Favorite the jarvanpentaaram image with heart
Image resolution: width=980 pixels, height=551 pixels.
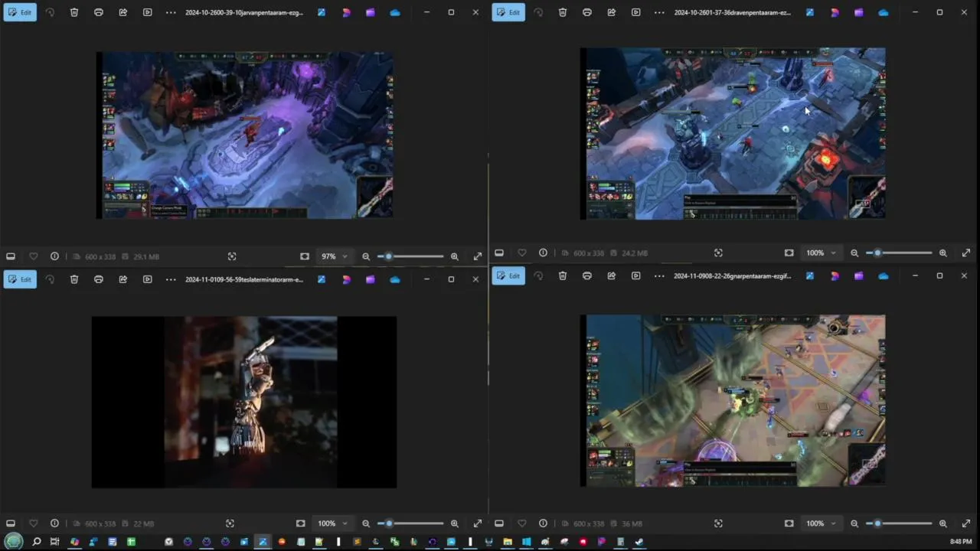coord(33,256)
